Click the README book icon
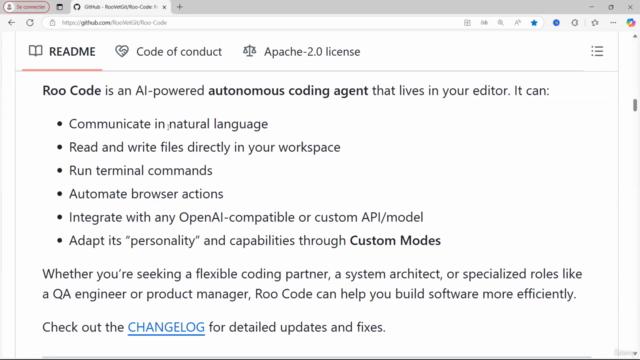 36,51
